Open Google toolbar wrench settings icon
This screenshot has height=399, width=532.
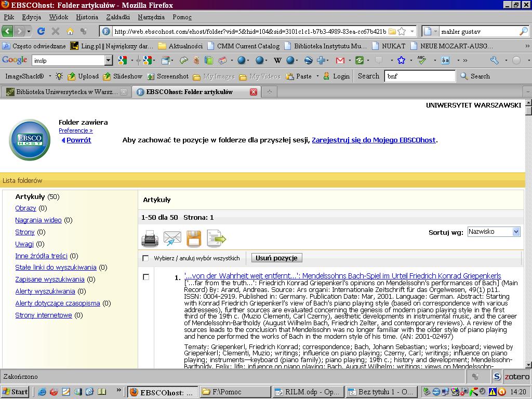click(495, 60)
